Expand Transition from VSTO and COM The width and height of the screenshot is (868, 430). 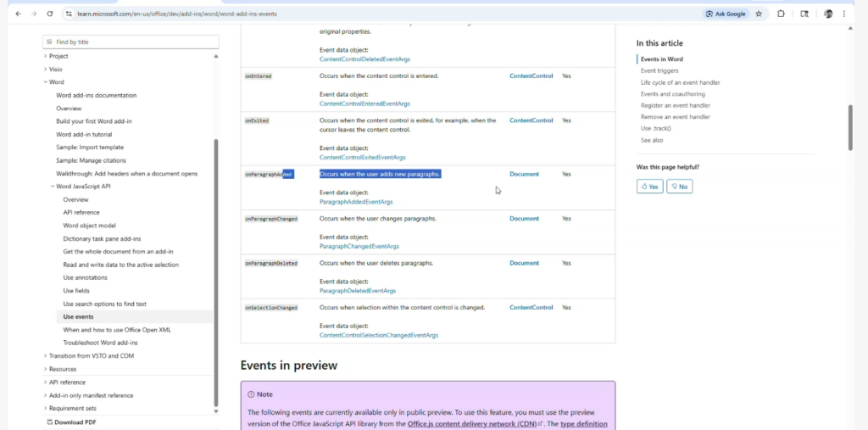pyautogui.click(x=46, y=356)
